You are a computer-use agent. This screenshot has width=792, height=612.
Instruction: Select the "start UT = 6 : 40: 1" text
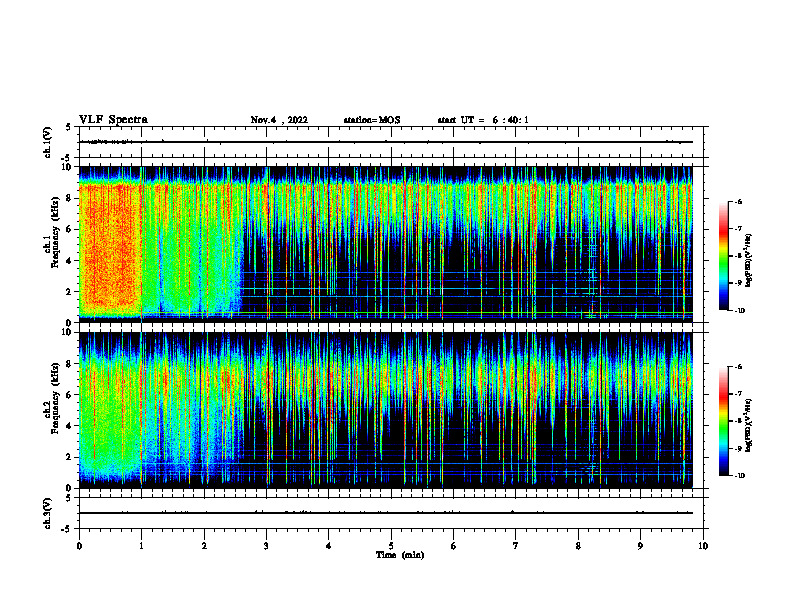pos(483,120)
